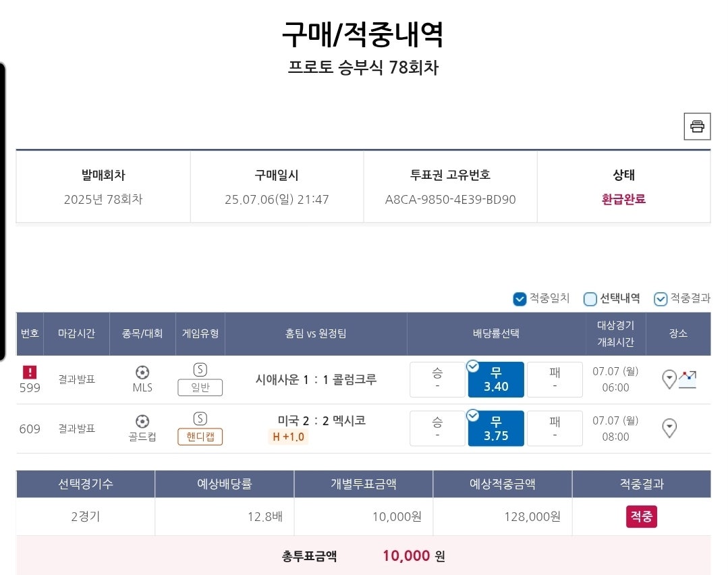Select the 무 3.75 odds button
728x575 pixels.
pos(496,429)
